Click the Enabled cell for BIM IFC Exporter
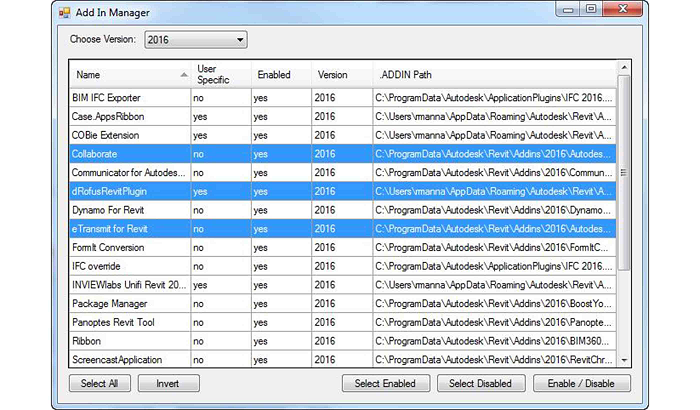Image resolution: width=700 pixels, height=410 pixels. click(281, 98)
